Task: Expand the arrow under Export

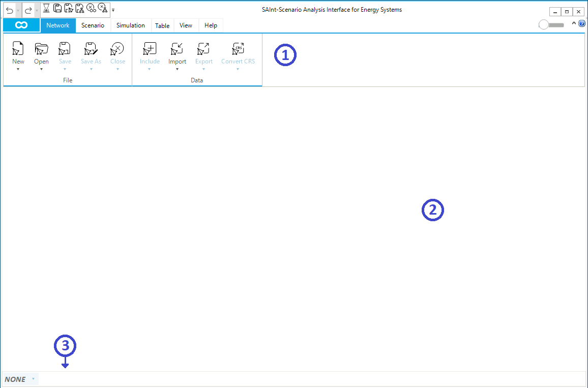Action: pos(203,69)
